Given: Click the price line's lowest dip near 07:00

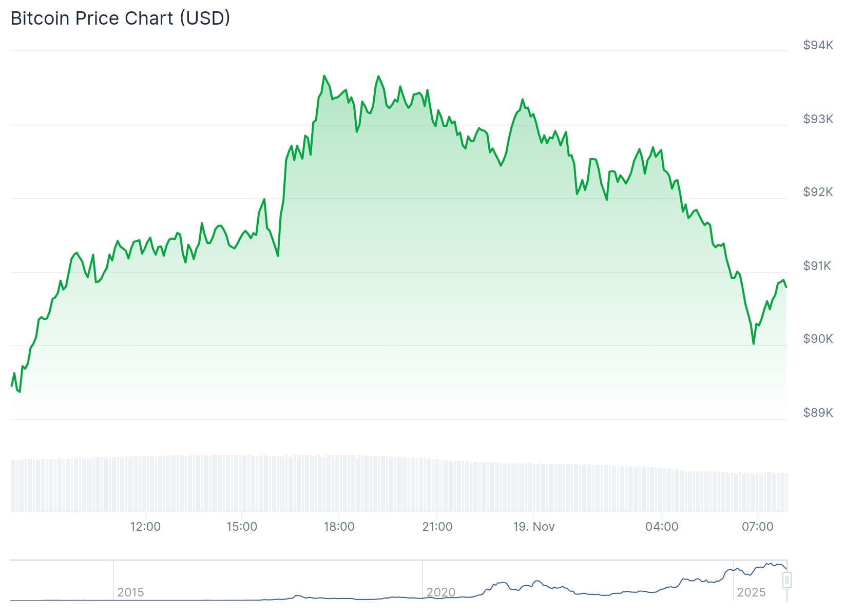Looking at the screenshot, I should click(x=753, y=343).
